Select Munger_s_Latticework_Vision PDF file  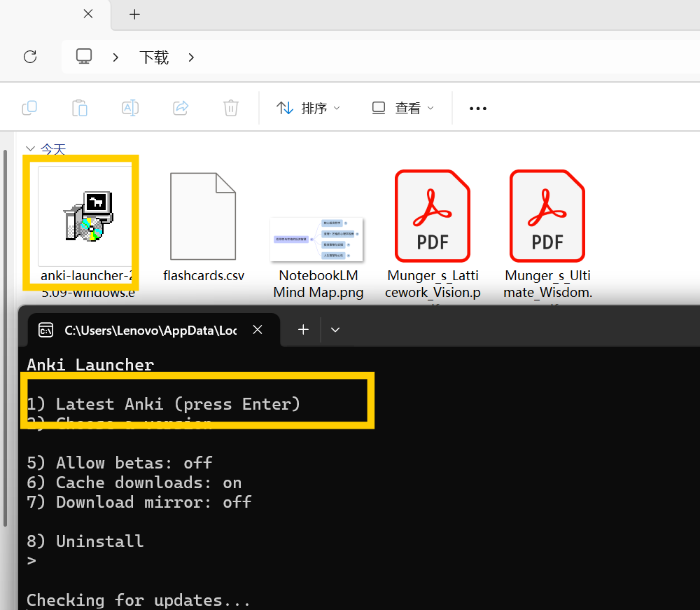[x=433, y=235]
